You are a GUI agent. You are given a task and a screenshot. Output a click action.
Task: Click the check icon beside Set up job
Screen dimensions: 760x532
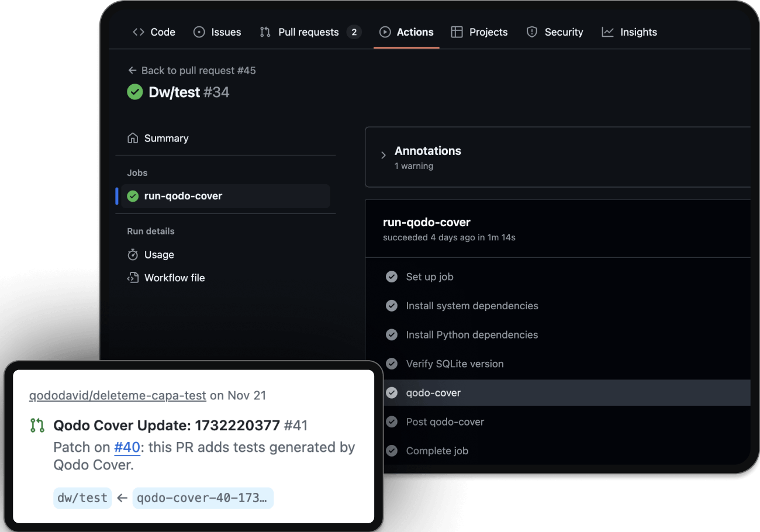(392, 277)
